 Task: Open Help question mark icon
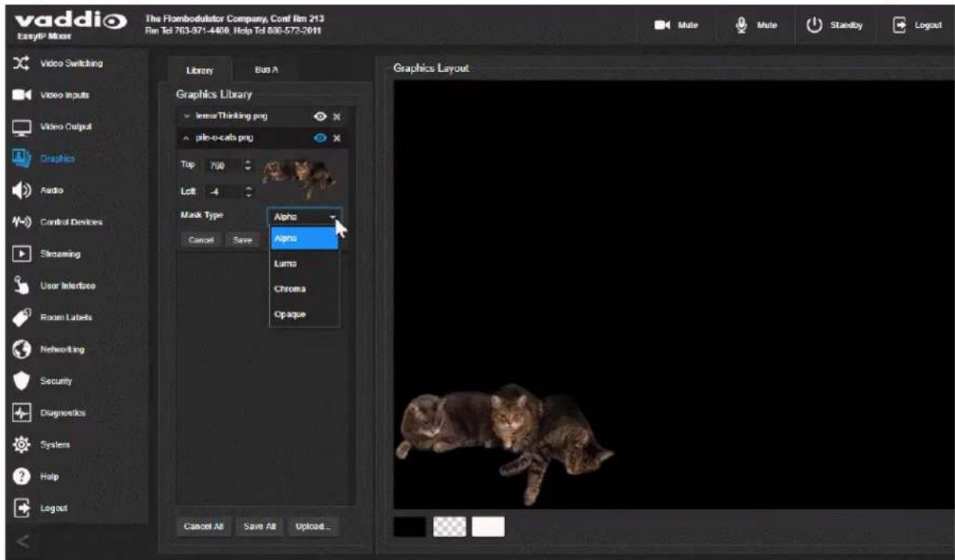22,476
